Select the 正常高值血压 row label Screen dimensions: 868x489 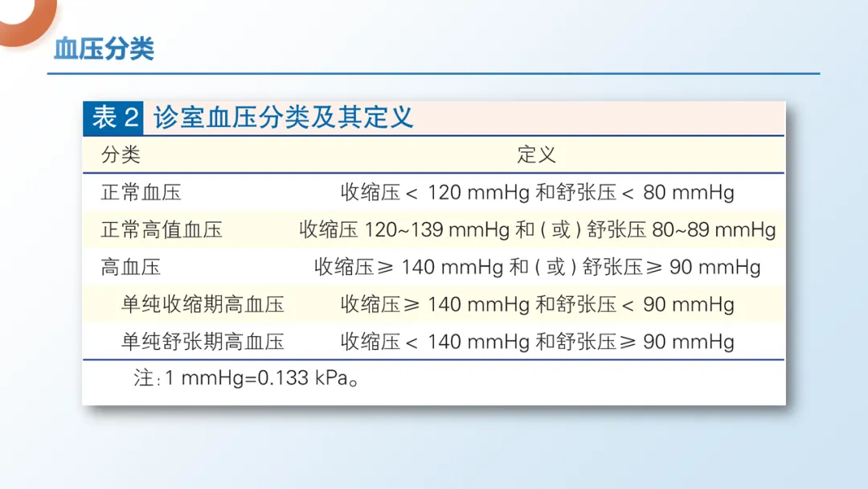(162, 230)
